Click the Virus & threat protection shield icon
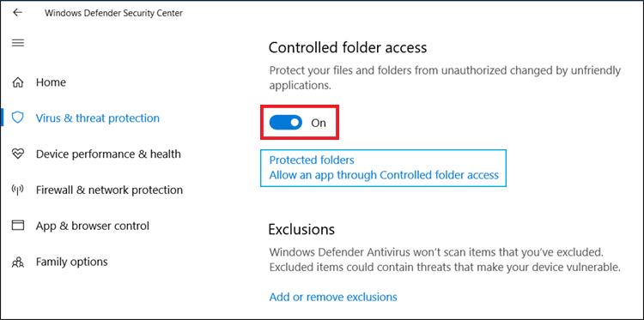 tap(18, 118)
